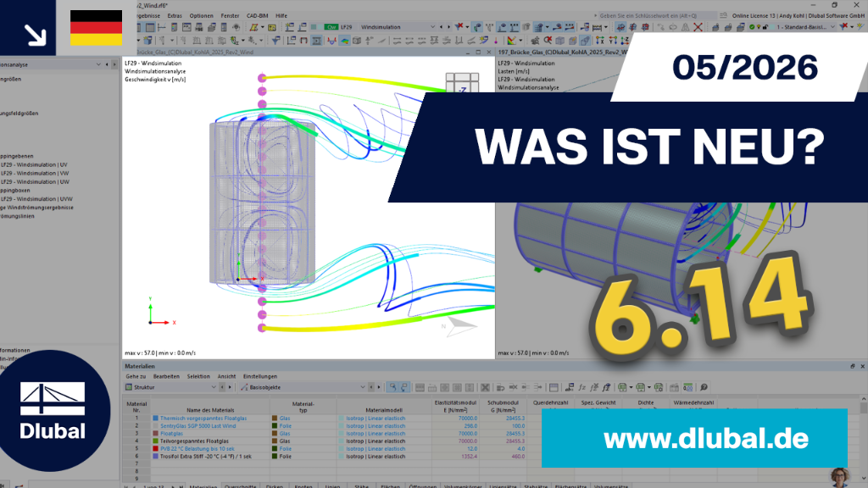Click the deformation results icon
Image resolution: width=868 pixels, height=488 pixels.
pos(331,41)
